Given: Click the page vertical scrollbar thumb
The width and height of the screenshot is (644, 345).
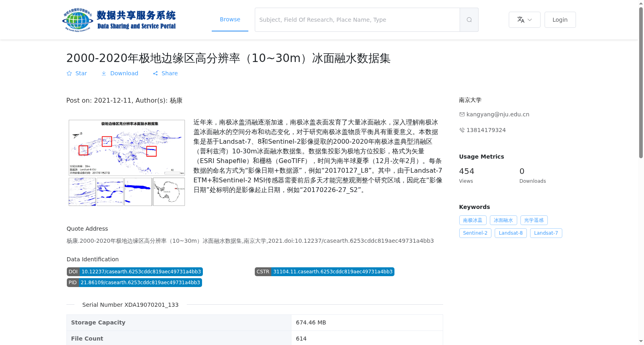Looking at the screenshot, I should click(x=641, y=83).
